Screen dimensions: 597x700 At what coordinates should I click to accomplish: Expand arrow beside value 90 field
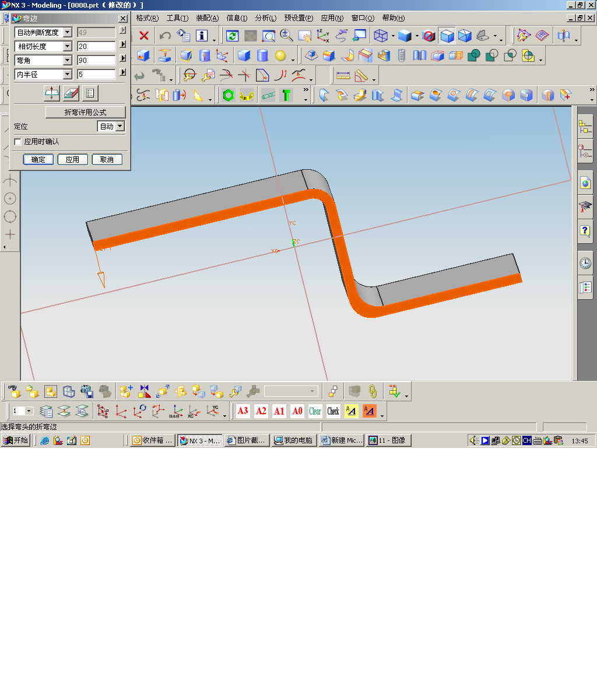tap(122, 58)
